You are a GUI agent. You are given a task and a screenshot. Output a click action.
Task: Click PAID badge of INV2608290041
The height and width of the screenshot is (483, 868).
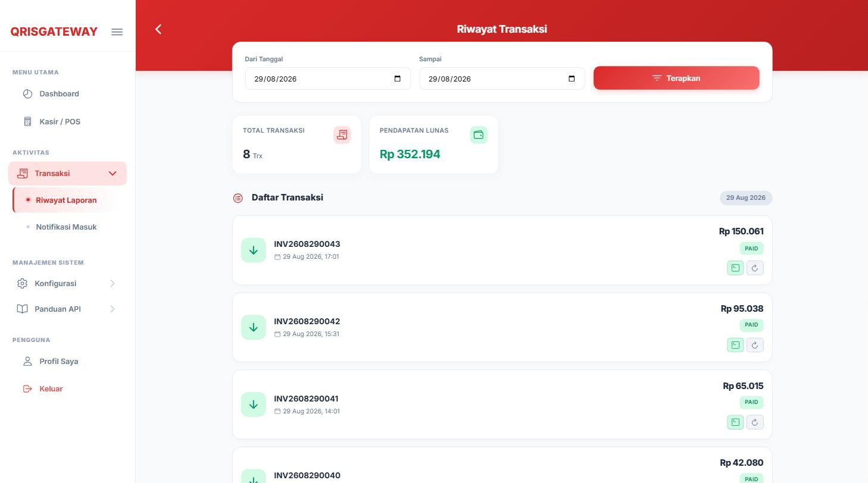[x=751, y=402]
